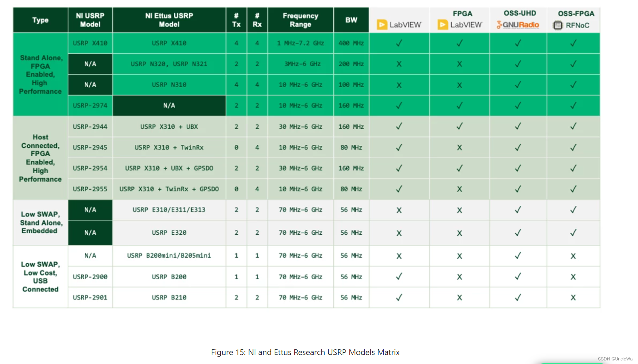
Task: Select the checkmark for USRP X410 under LabVIEW
Action: [398, 43]
